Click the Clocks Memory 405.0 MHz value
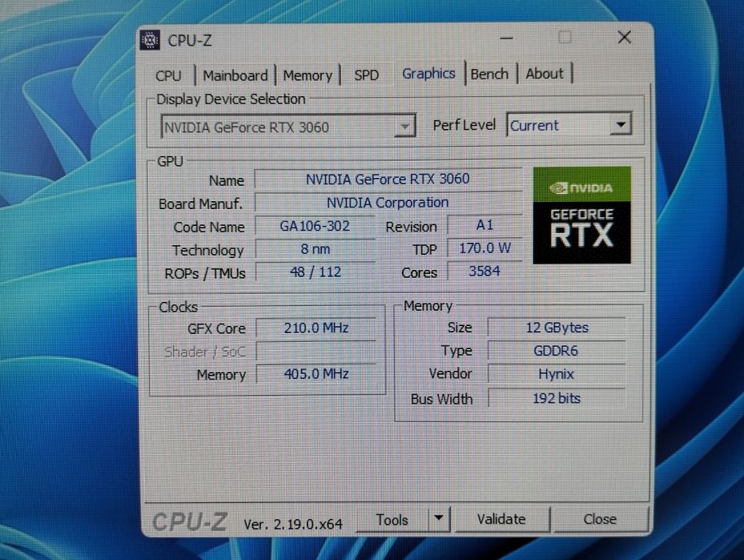Screen dimensions: 744x560 [316, 374]
